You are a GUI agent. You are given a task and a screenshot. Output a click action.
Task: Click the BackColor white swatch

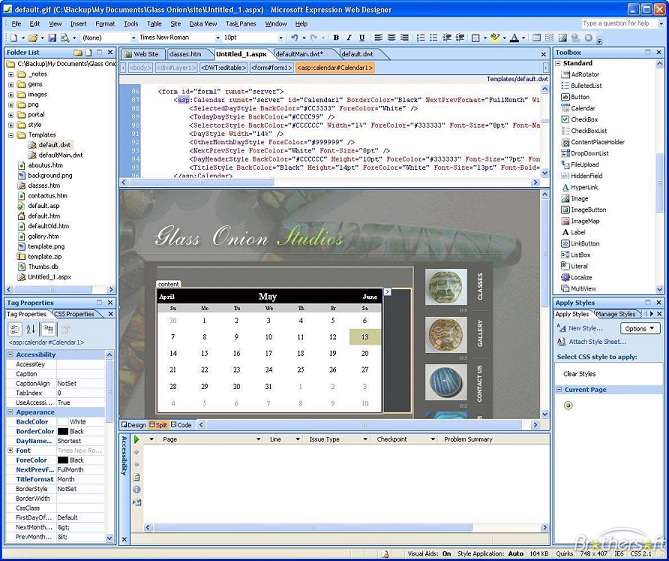pos(63,421)
